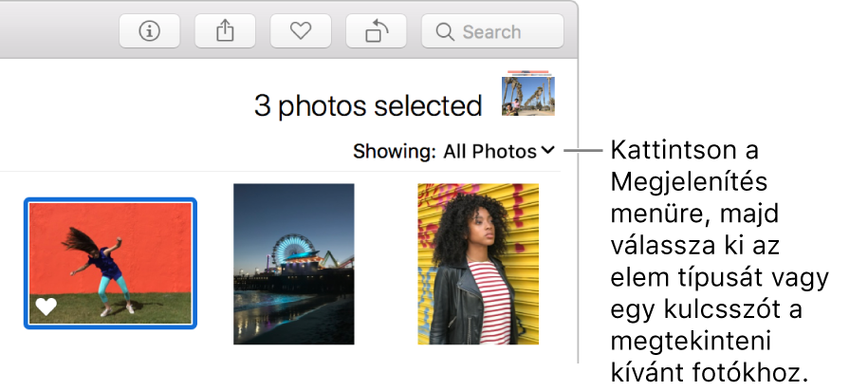Click into the Search field
Image resolution: width=868 pixels, height=391 pixels.
pos(492,31)
